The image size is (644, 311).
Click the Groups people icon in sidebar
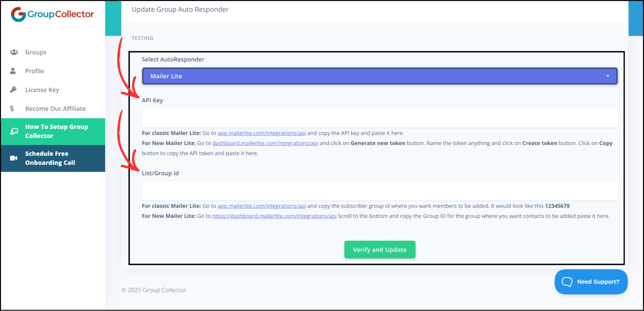14,52
